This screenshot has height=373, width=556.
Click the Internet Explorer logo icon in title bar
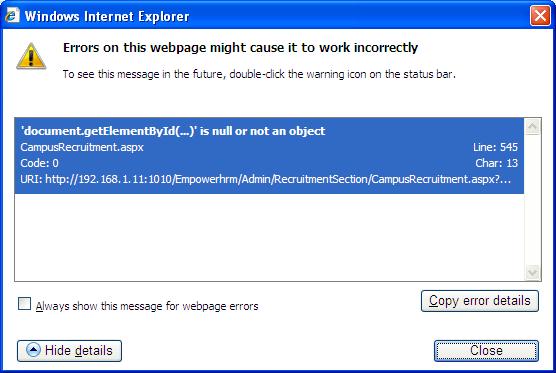click(12, 16)
